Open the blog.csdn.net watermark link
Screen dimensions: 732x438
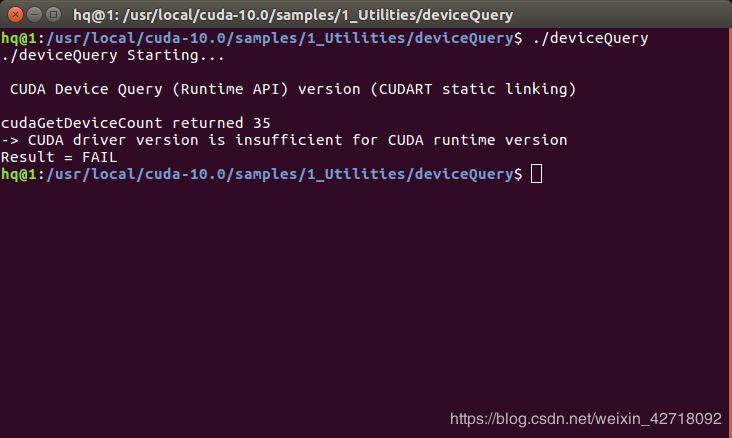[585, 418]
